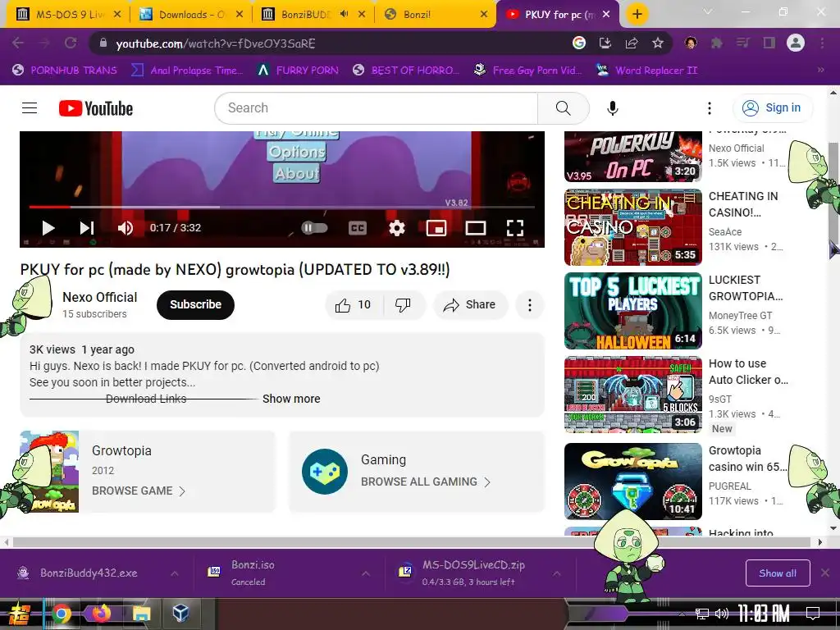Open Chrome three-dot menu

coord(822,43)
